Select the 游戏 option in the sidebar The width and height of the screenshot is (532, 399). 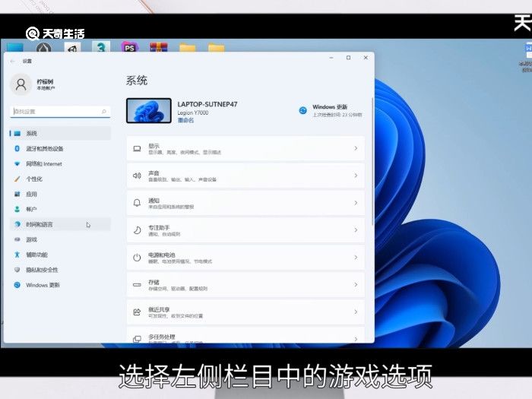(60, 239)
